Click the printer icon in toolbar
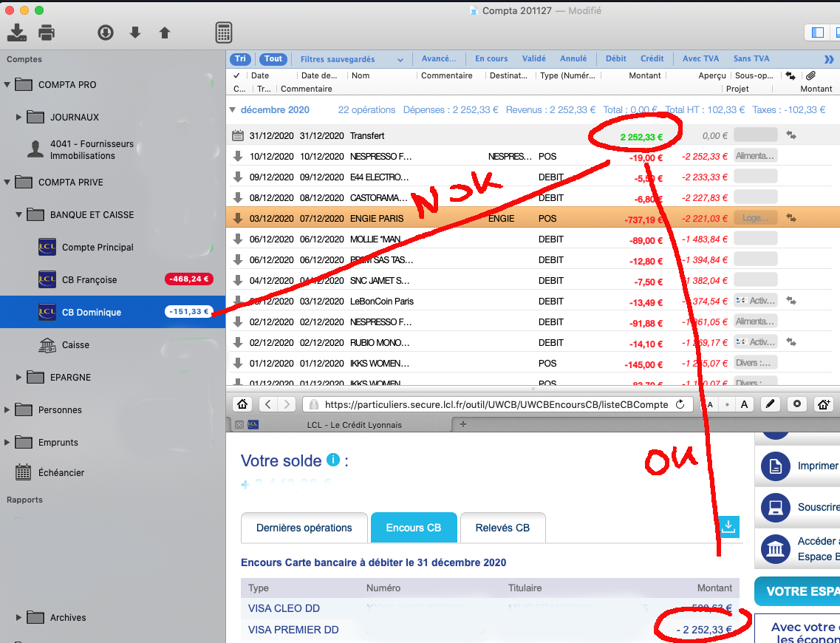Screen dimensions: 840x643 [47, 33]
